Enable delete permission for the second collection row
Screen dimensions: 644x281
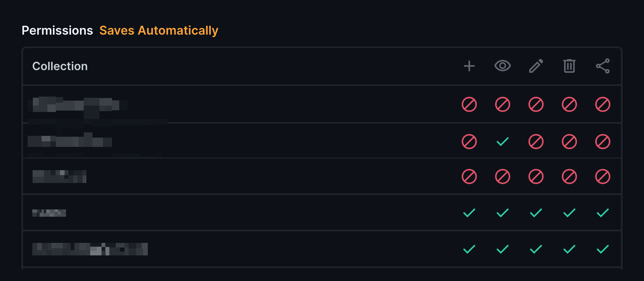(x=569, y=142)
